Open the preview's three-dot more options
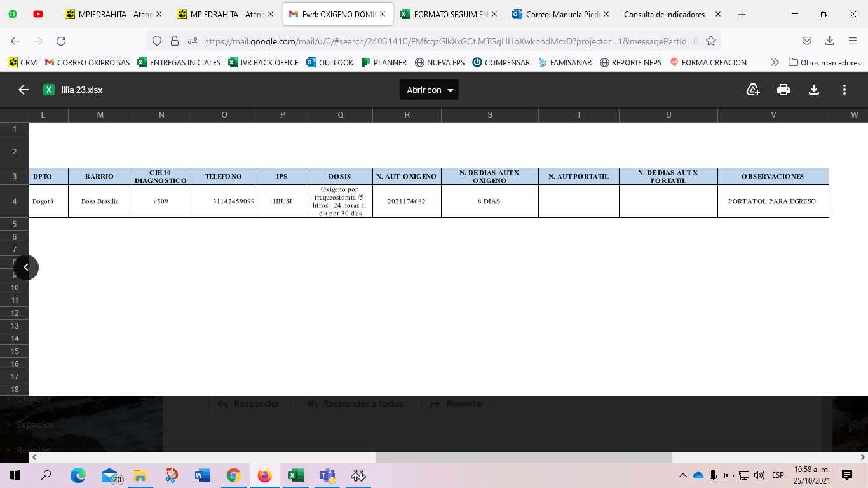Screen dimensions: 868x488 point(844,90)
